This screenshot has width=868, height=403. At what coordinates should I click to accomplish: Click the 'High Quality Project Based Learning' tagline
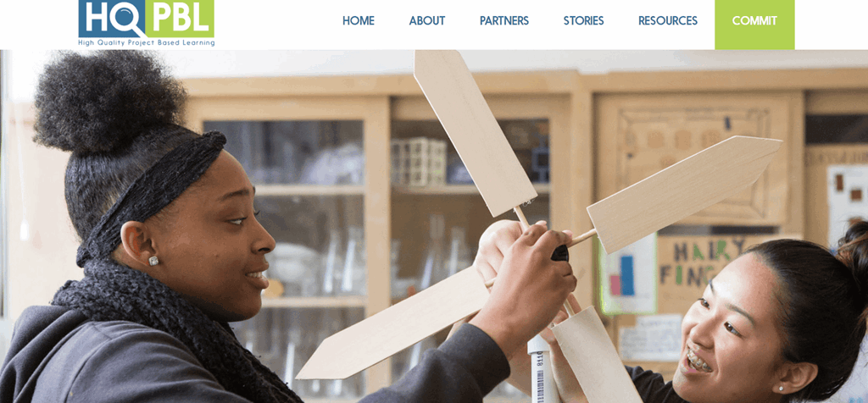(x=146, y=42)
